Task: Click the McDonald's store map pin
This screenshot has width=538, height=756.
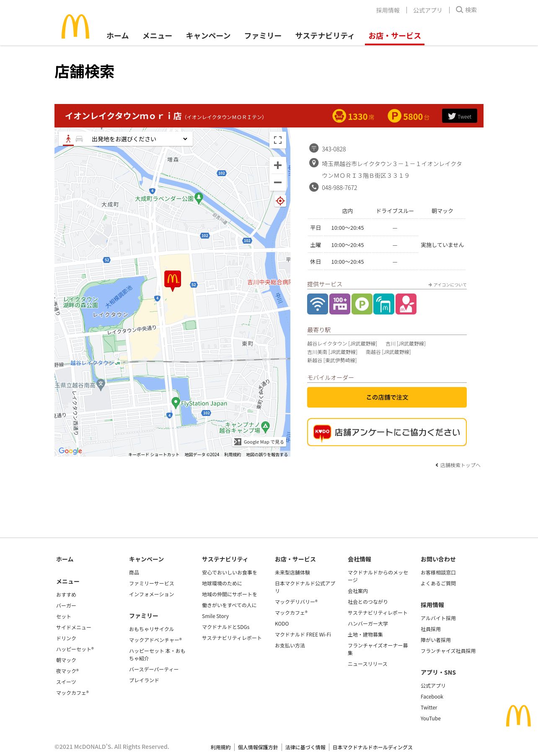Action: point(173,280)
